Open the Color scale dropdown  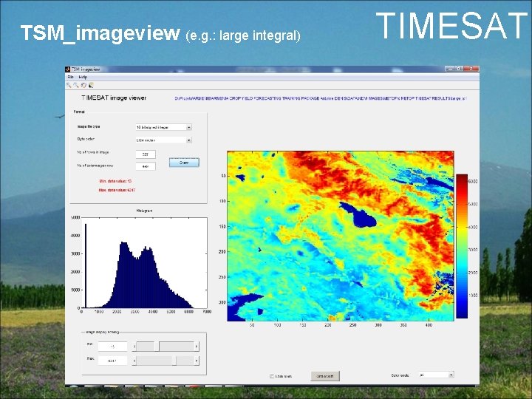point(436,375)
